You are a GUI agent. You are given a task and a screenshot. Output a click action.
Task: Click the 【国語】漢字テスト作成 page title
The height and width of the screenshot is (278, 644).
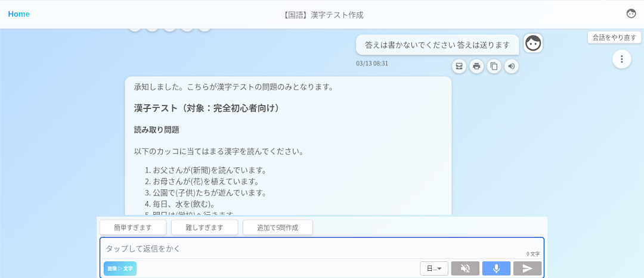coord(323,15)
